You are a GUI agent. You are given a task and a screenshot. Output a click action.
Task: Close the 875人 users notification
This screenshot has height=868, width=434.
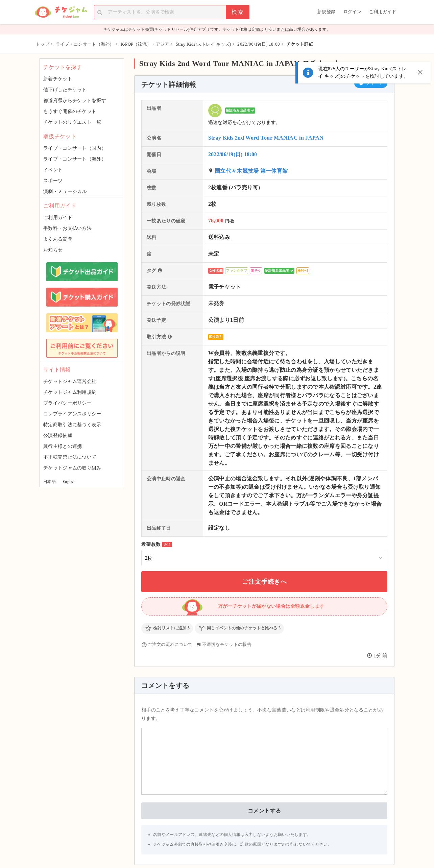point(420,72)
